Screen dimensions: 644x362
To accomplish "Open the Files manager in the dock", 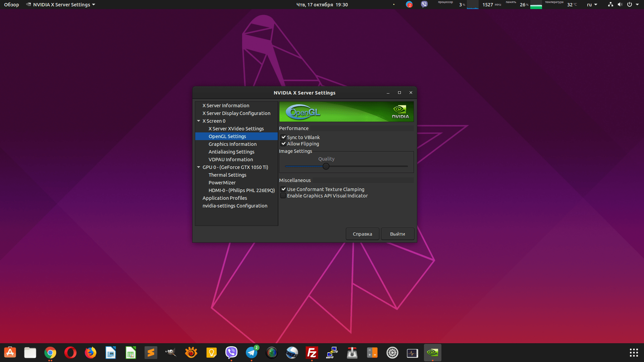I will pos(30,353).
